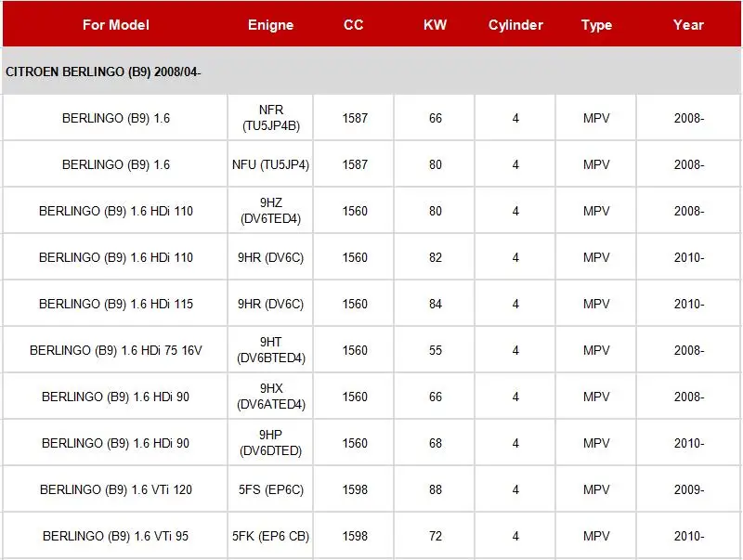The image size is (743, 560).
Task: Click the 'CC' column header
Action: click(354, 25)
